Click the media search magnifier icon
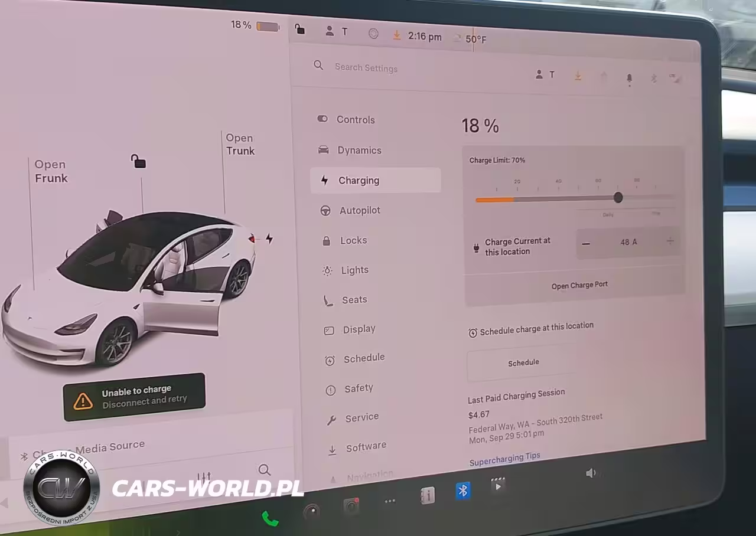The image size is (756, 536). pyautogui.click(x=264, y=470)
